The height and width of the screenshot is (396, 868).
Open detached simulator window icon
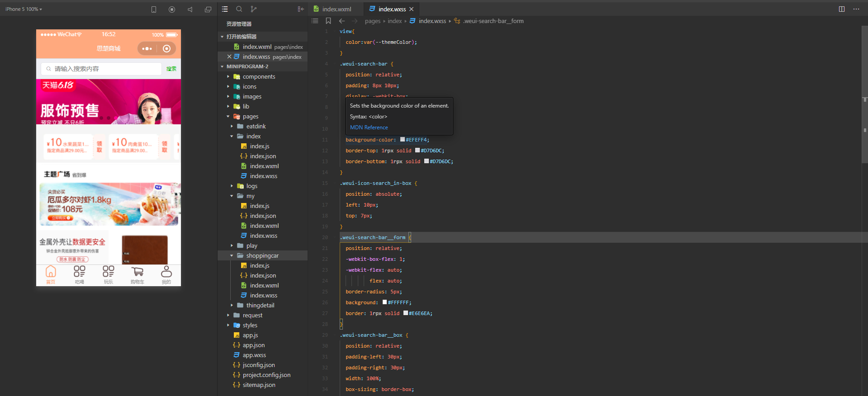[208, 9]
